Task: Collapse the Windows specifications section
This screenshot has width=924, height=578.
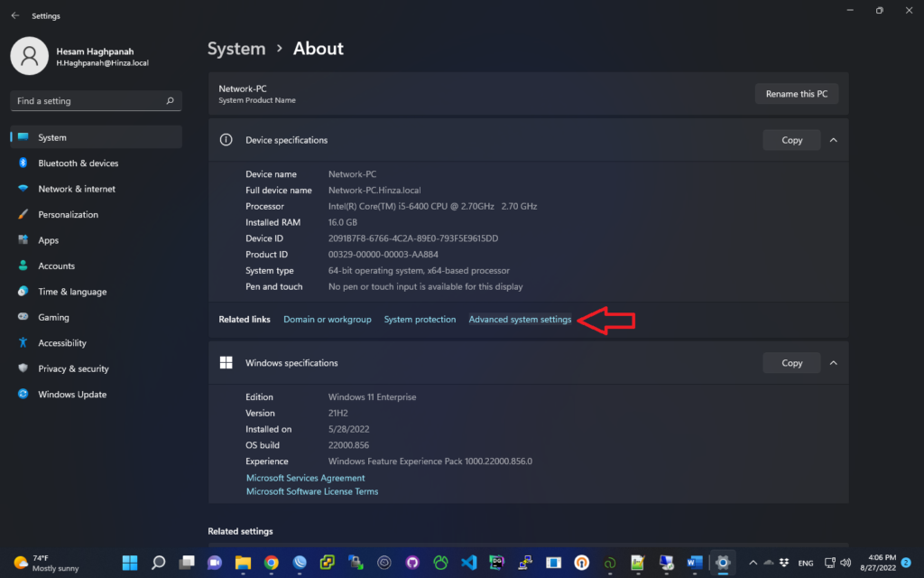Action: pyautogui.click(x=833, y=363)
